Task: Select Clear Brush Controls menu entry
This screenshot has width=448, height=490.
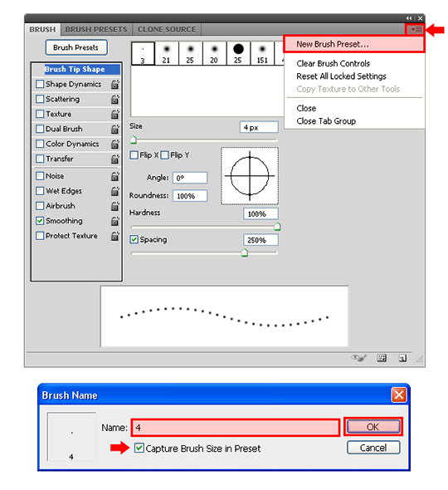Action: click(x=334, y=63)
